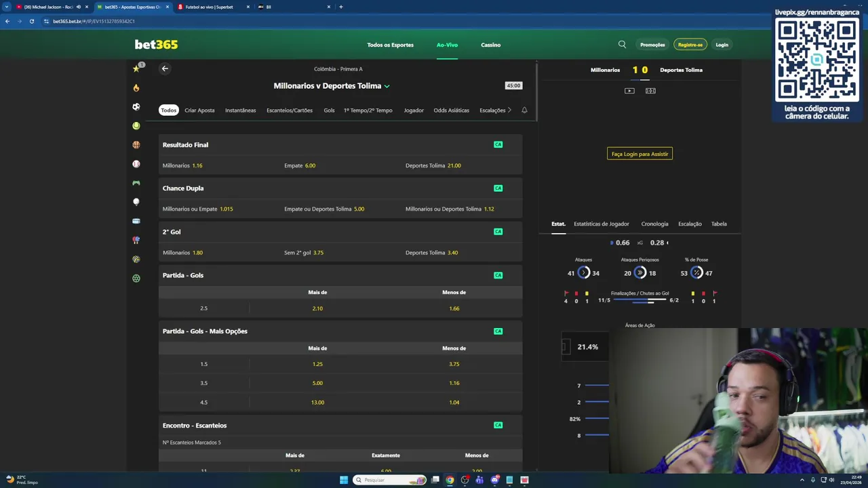Select Mais de 2.5 goals at 2.10
The height and width of the screenshot is (488, 868).
click(x=317, y=308)
